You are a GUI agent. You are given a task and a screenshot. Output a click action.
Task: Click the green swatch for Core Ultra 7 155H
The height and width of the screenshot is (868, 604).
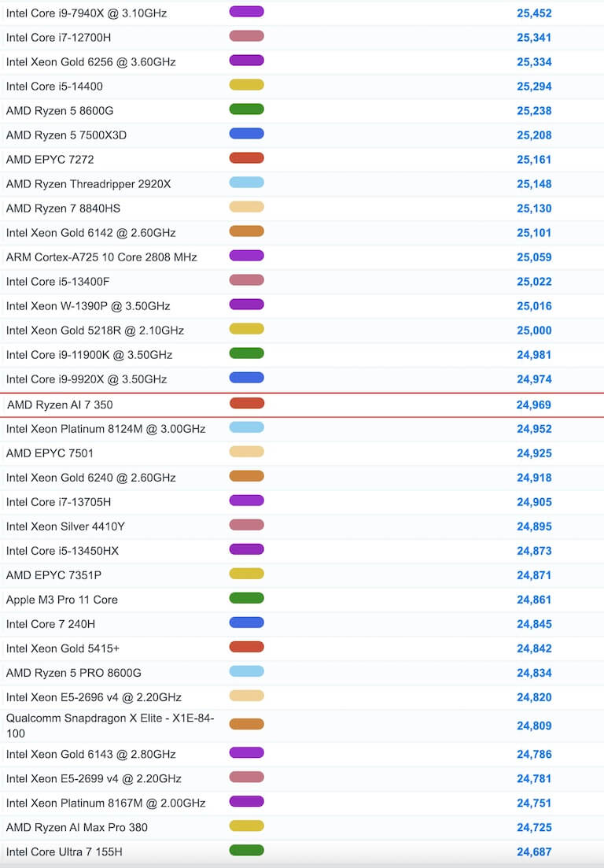point(247,850)
